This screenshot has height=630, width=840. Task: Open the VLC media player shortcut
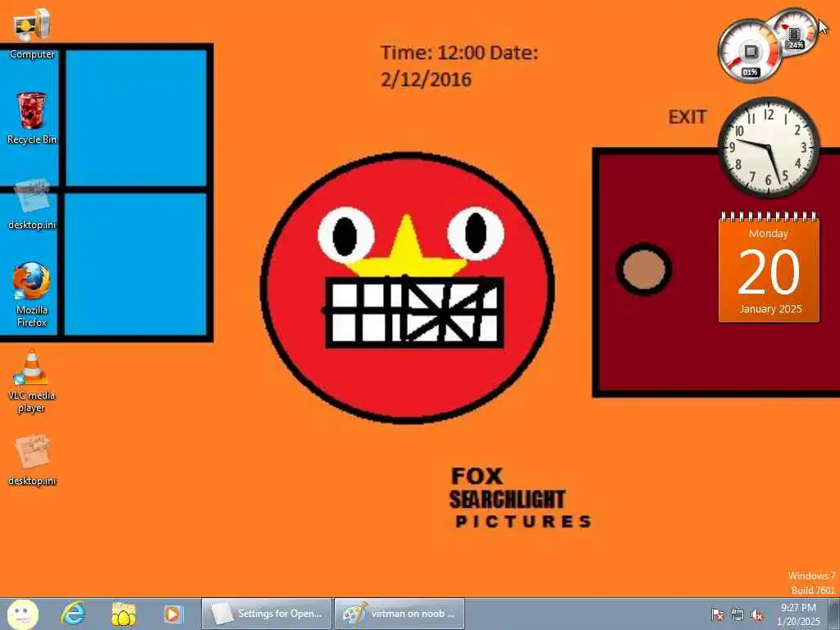pyautogui.click(x=32, y=381)
